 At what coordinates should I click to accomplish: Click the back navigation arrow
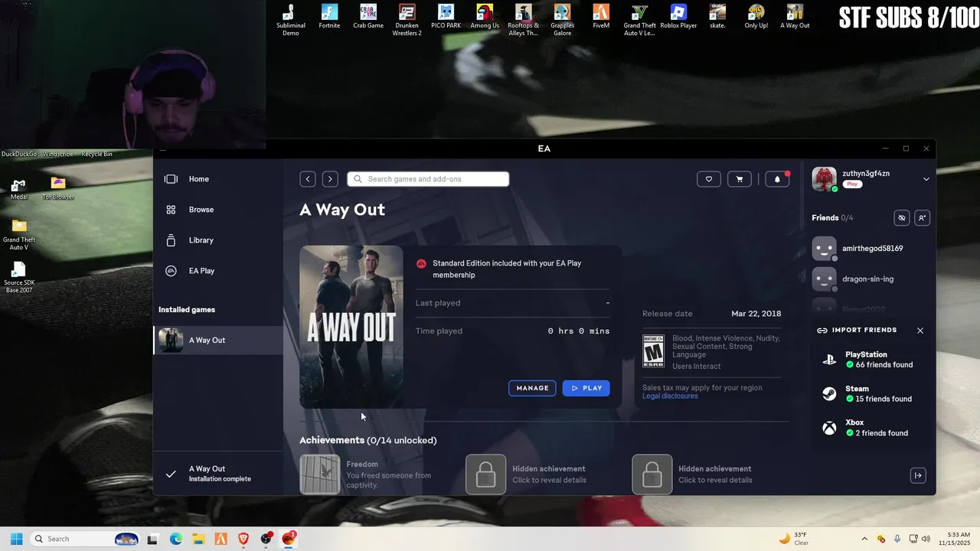click(308, 179)
